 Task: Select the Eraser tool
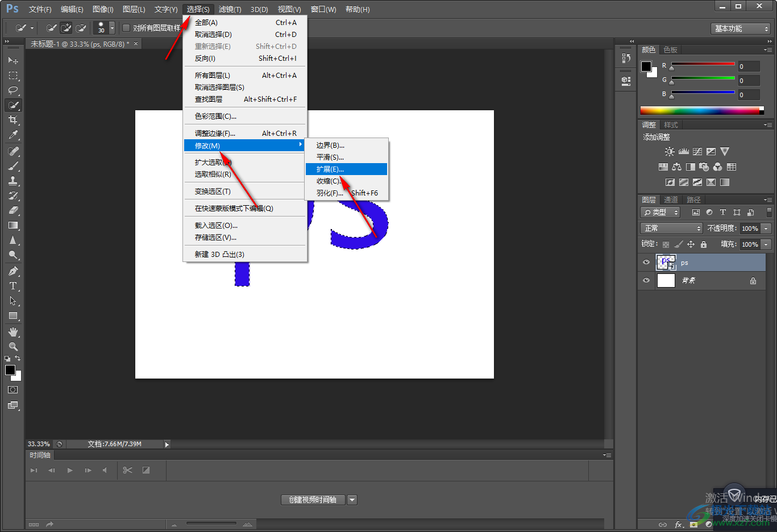(13, 210)
